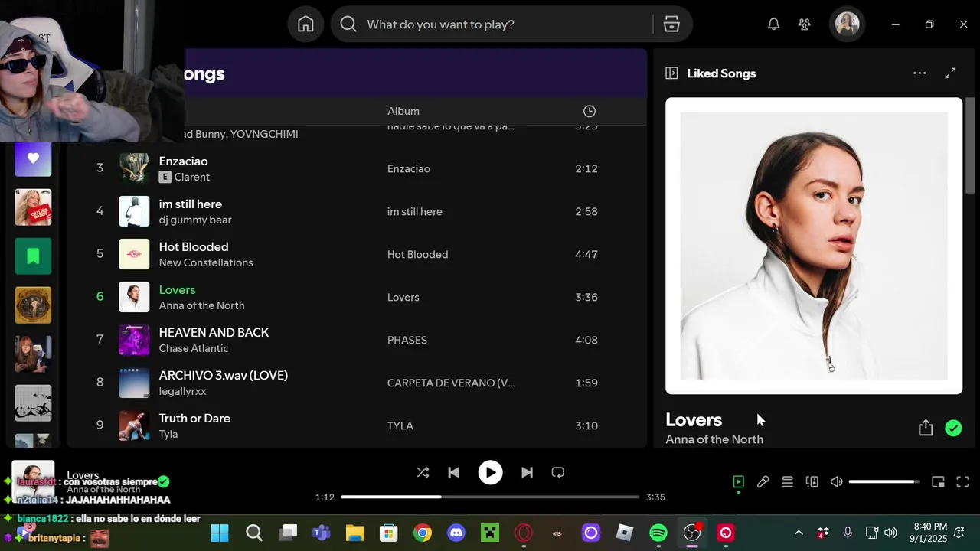This screenshot has height=551, width=980.
Task: Open the play Queue
Action: coord(787,481)
